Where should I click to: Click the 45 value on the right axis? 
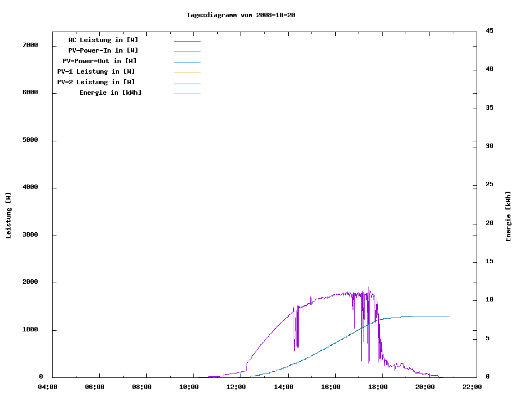[x=489, y=30]
